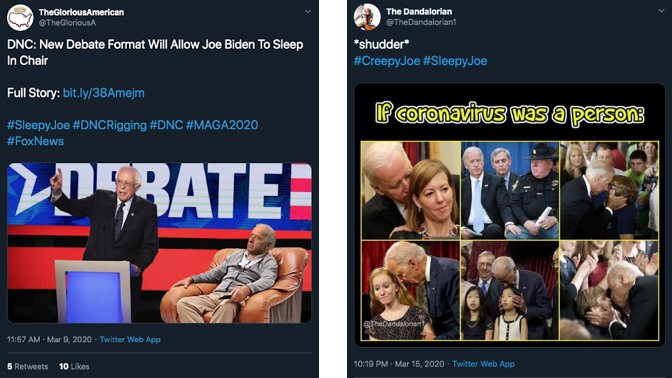Click the Twitter Web App link in right tweet
Viewport: 672px width, 378px height.
click(x=483, y=364)
